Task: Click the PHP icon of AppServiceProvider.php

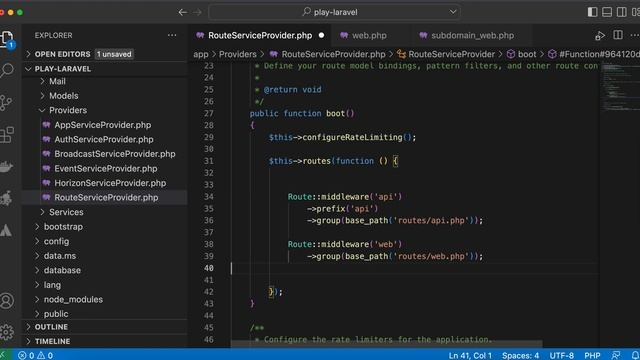Action: [x=47, y=124]
